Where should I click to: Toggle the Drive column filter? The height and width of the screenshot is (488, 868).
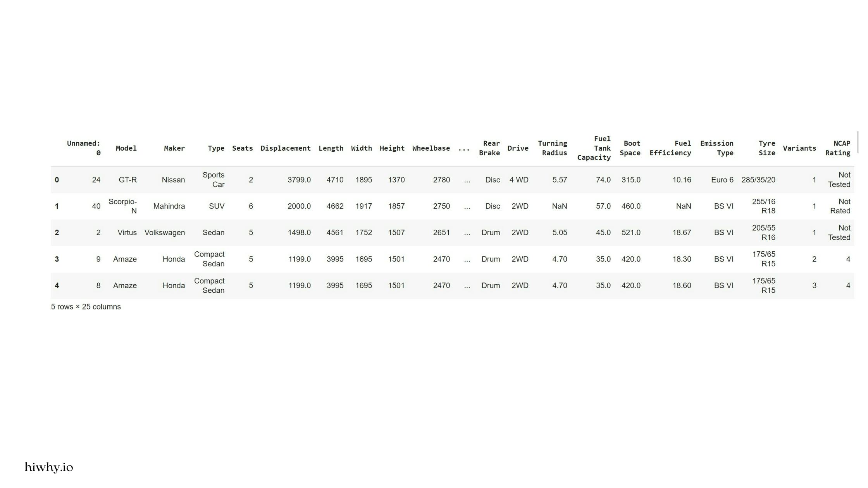(517, 148)
